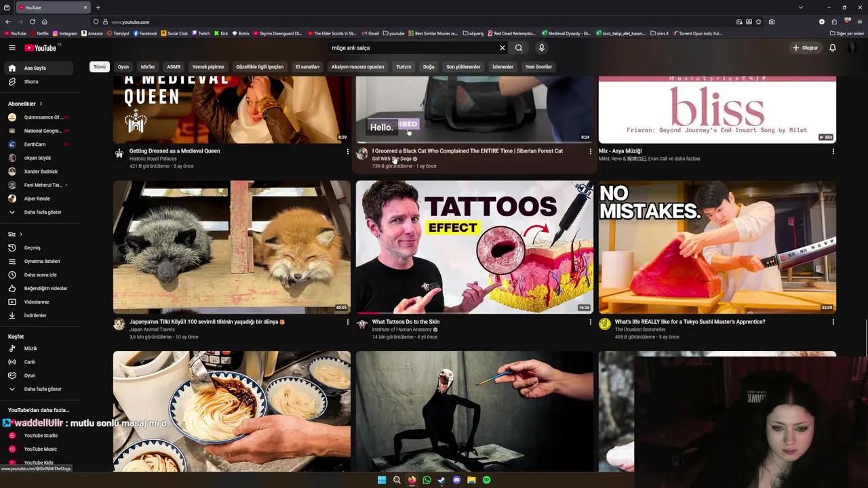868x488 pixels.
Task: Open Oynatma listeleri playlists
Action: point(38,261)
